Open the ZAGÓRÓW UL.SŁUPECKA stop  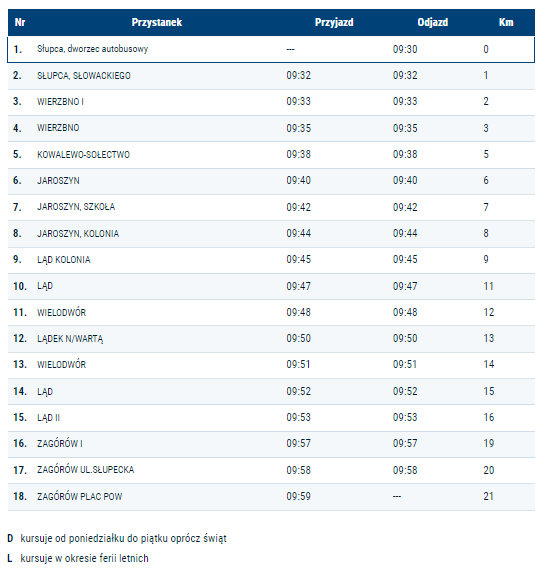[x=86, y=470]
